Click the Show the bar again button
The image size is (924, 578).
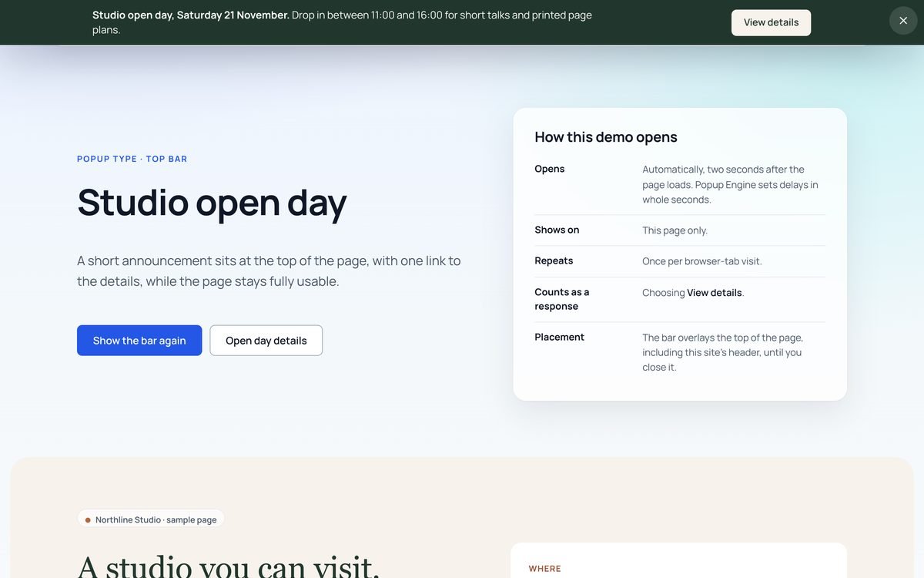[x=139, y=341]
